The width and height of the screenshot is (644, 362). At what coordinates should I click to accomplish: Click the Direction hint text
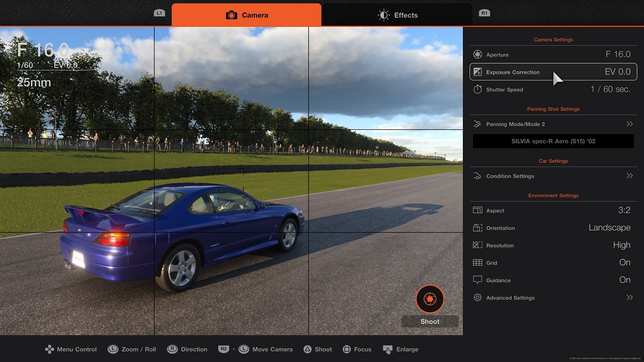tap(194, 349)
